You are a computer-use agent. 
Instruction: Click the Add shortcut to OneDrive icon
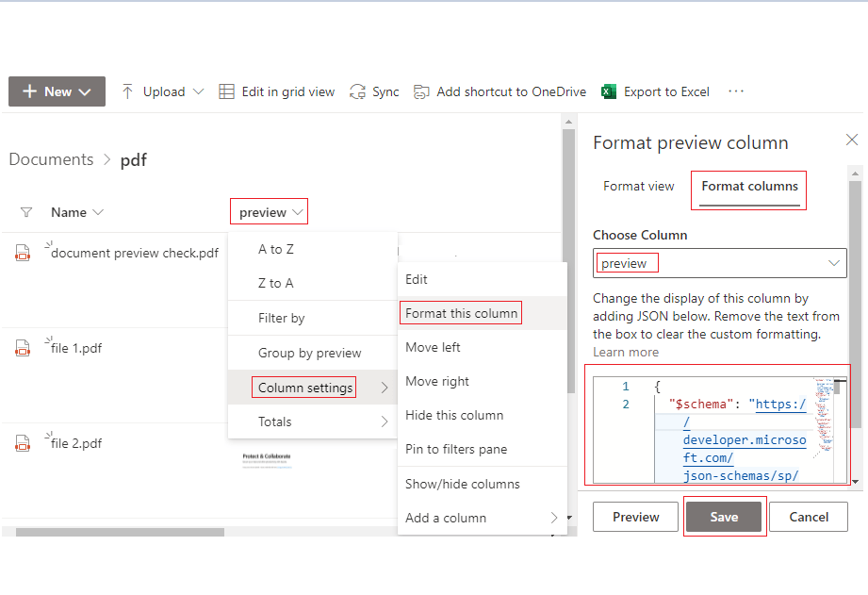point(420,91)
